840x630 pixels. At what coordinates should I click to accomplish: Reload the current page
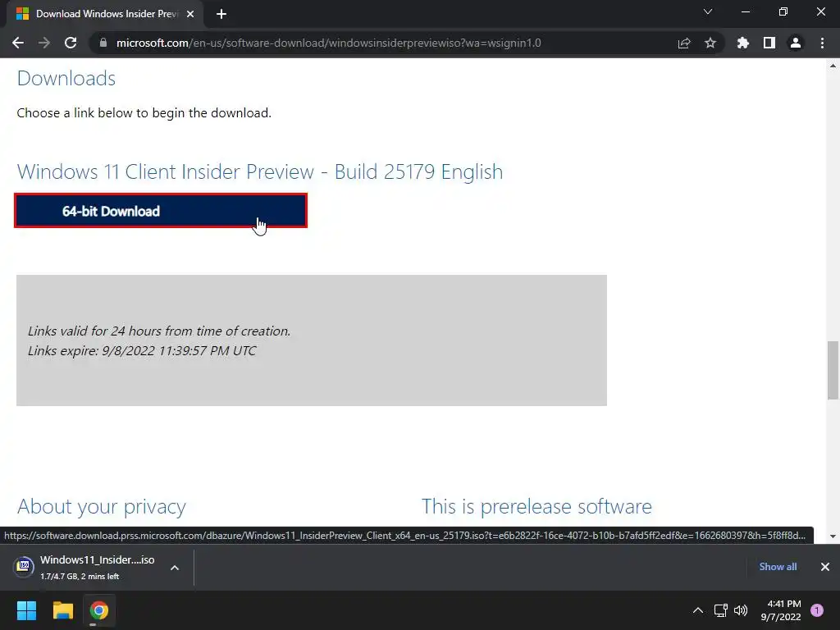click(71, 43)
